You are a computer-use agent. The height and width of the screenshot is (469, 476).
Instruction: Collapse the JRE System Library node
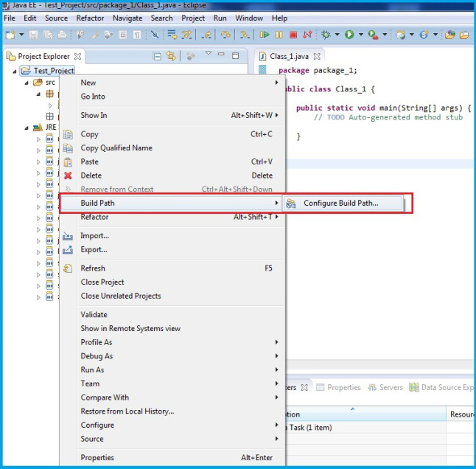click(x=27, y=128)
